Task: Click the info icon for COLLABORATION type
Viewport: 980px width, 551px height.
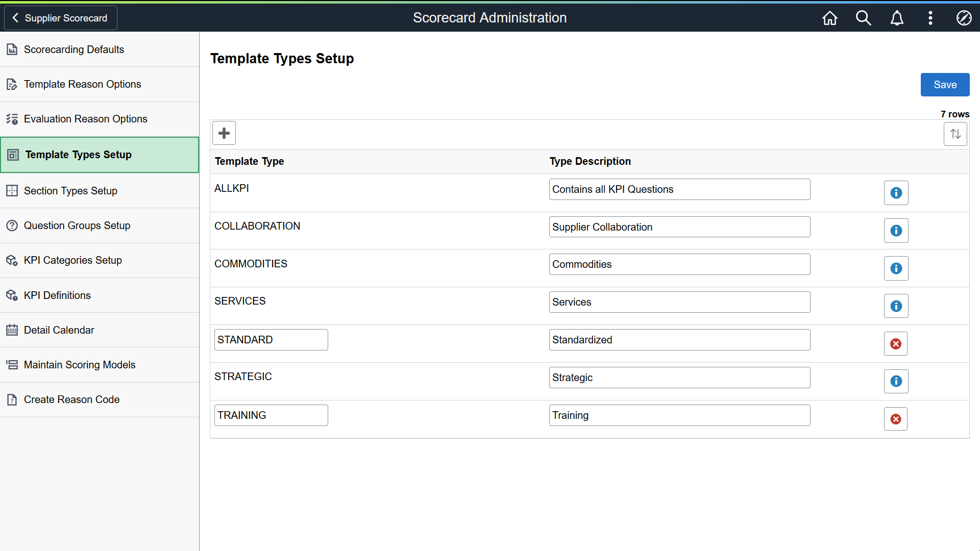Action: click(896, 230)
